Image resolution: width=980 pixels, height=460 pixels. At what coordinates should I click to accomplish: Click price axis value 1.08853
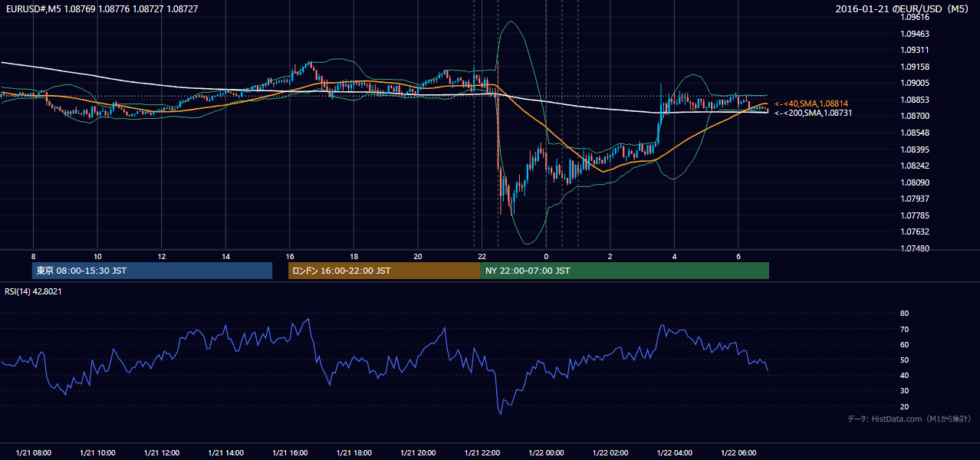(x=914, y=100)
